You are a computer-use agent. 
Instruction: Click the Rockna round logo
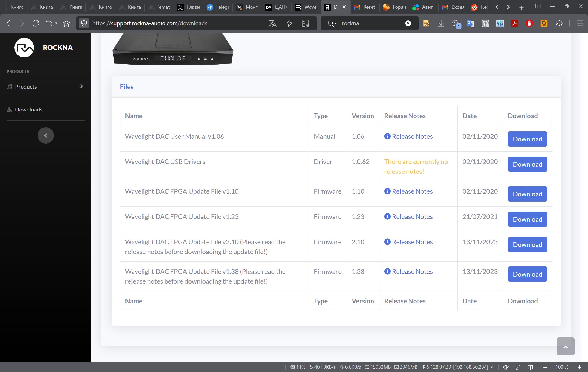pos(24,48)
